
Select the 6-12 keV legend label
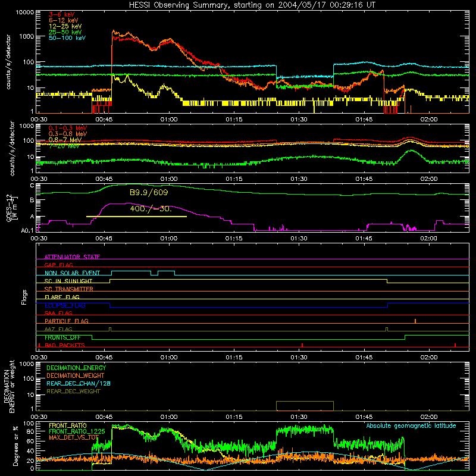[64, 20]
